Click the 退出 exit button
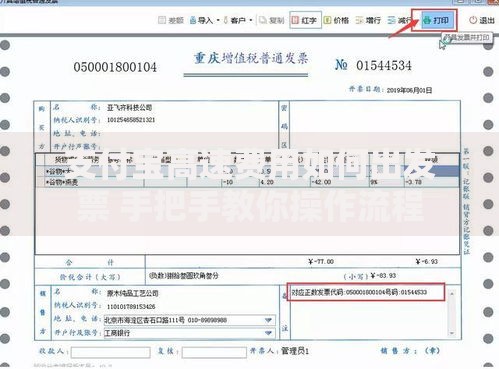 (x=482, y=20)
